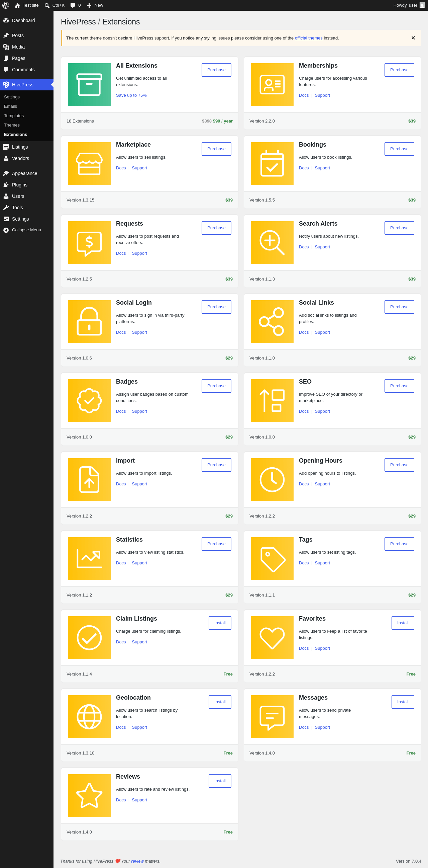Screen dimensions: 428x868
Task: Open the WordPress logo menu
Action: point(6,5)
